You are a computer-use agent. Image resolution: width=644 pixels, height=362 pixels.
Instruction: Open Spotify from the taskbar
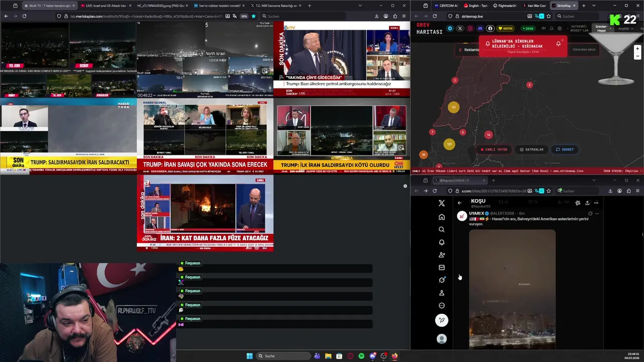(x=361, y=356)
